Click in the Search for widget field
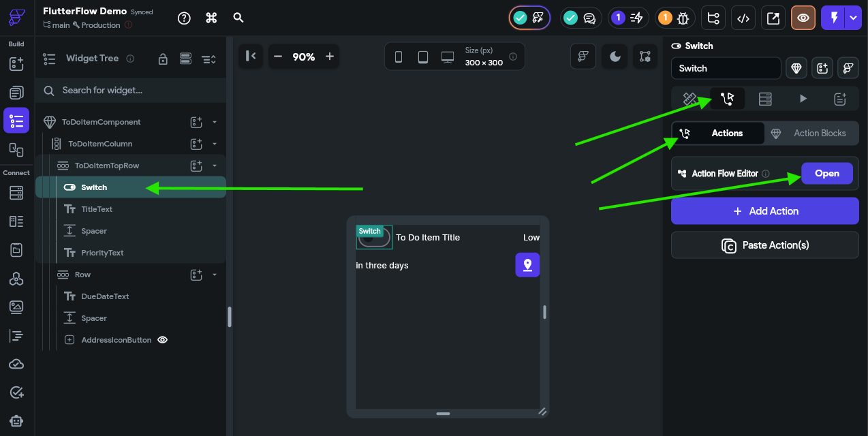This screenshot has height=436, width=868. 131,90
